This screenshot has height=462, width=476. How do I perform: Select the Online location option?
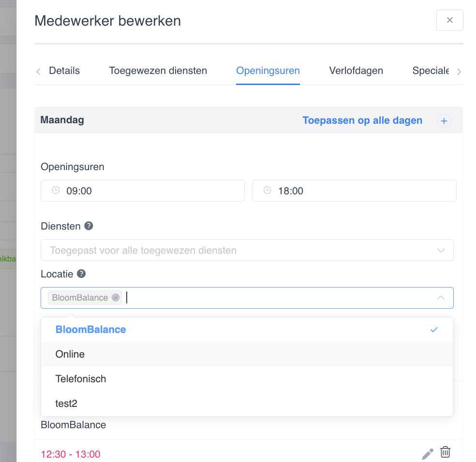point(247,354)
